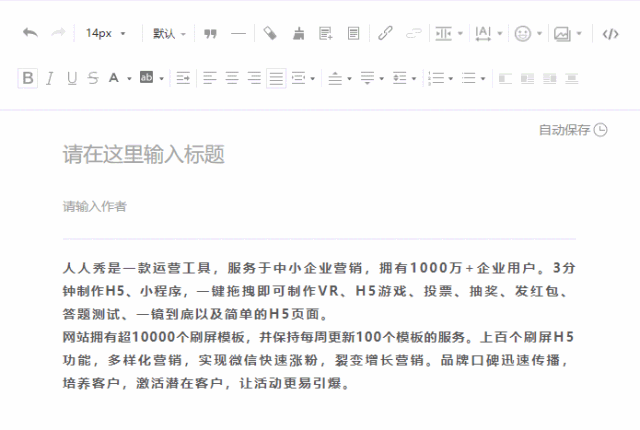Expand the ordered list style dropdown arrow
Screen dimensions: 640x430
coord(451,79)
